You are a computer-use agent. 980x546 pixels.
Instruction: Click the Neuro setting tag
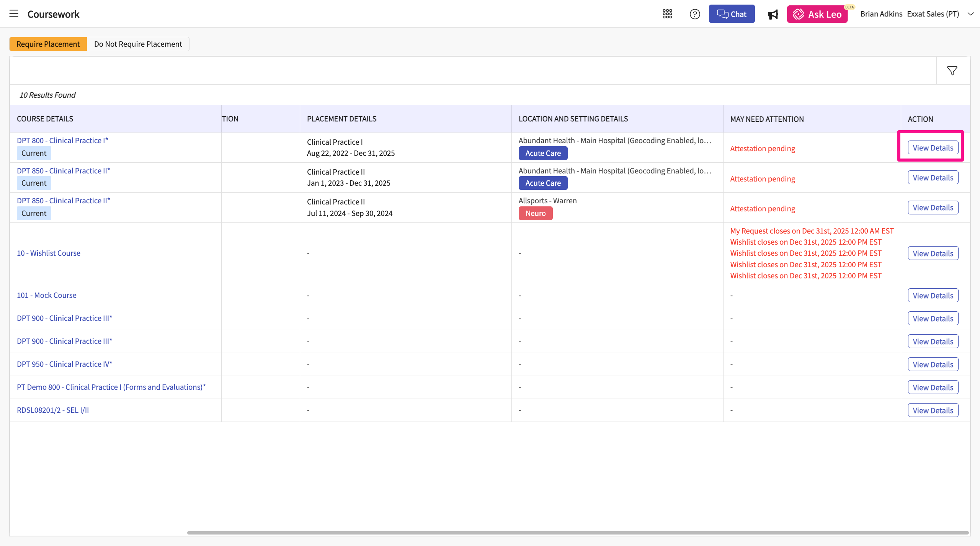[535, 213]
